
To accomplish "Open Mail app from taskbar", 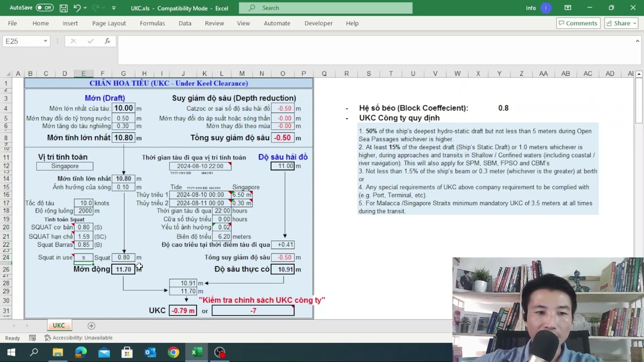I will pos(104,352).
